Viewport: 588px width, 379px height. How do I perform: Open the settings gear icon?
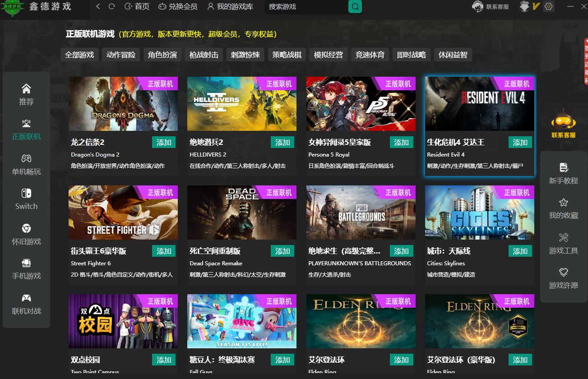coord(549,6)
